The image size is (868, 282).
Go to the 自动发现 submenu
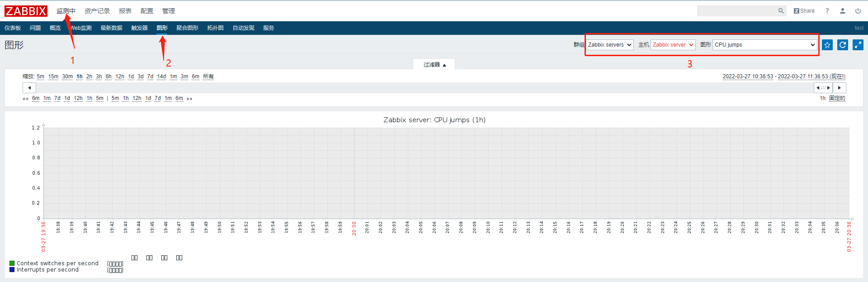pyautogui.click(x=244, y=28)
